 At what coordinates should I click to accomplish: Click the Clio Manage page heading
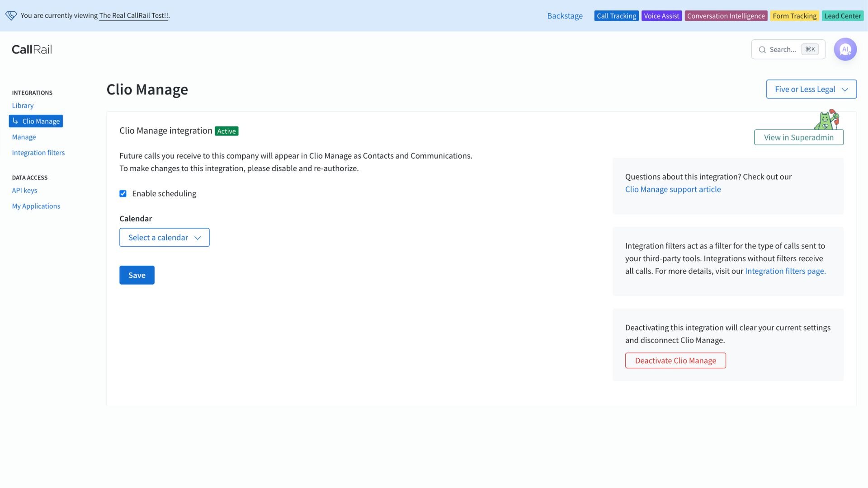click(147, 89)
